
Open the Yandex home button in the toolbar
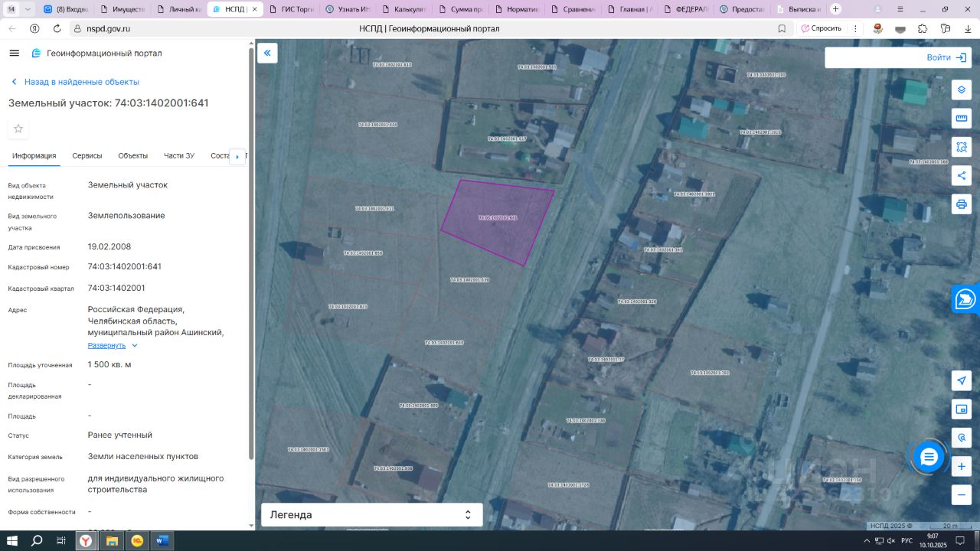34,28
